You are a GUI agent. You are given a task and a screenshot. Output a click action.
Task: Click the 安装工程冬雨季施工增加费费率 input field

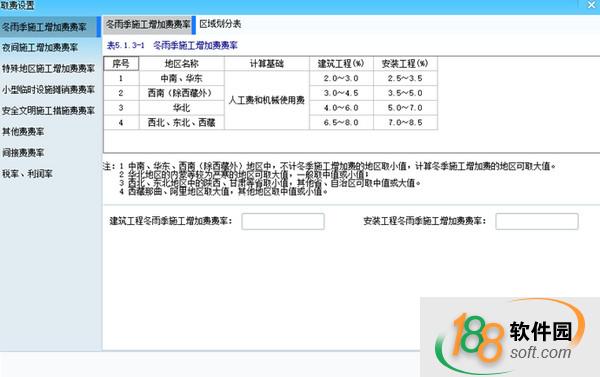click(536, 221)
